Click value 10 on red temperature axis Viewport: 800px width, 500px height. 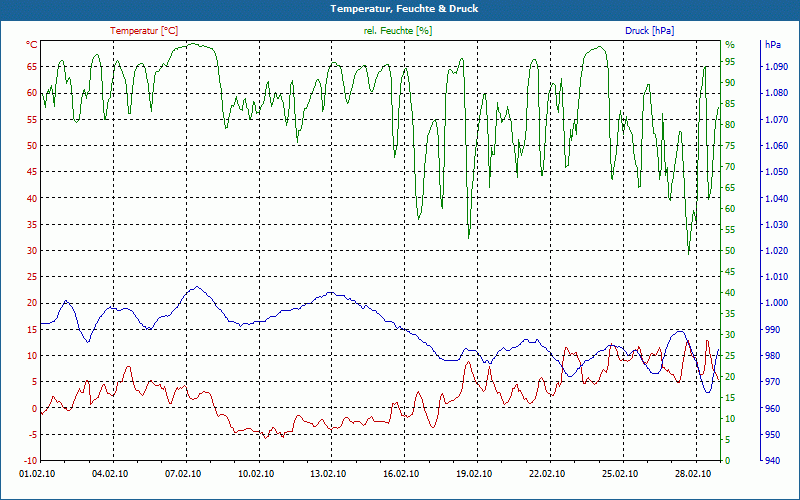coord(32,356)
